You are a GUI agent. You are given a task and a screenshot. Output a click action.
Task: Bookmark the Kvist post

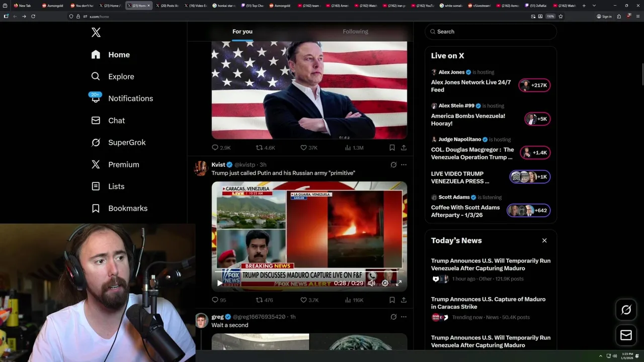(x=392, y=300)
